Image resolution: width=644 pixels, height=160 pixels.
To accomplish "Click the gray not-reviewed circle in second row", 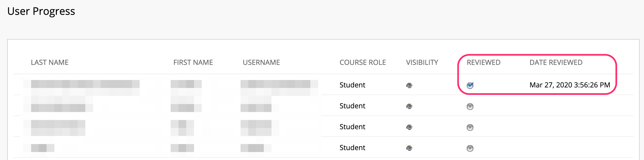I will click(470, 106).
